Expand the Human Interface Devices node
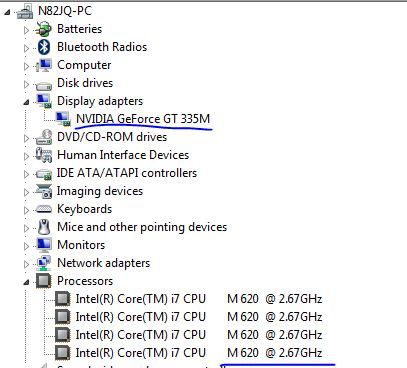Screen dimensions: 407x368 coord(26,156)
